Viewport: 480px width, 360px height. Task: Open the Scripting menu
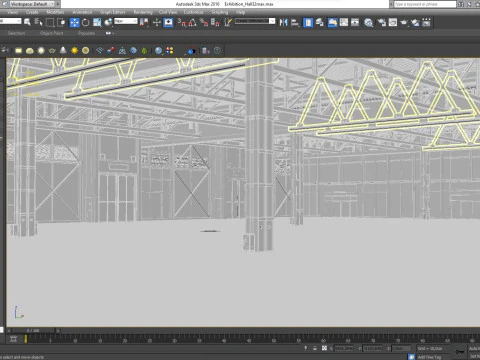(x=220, y=12)
